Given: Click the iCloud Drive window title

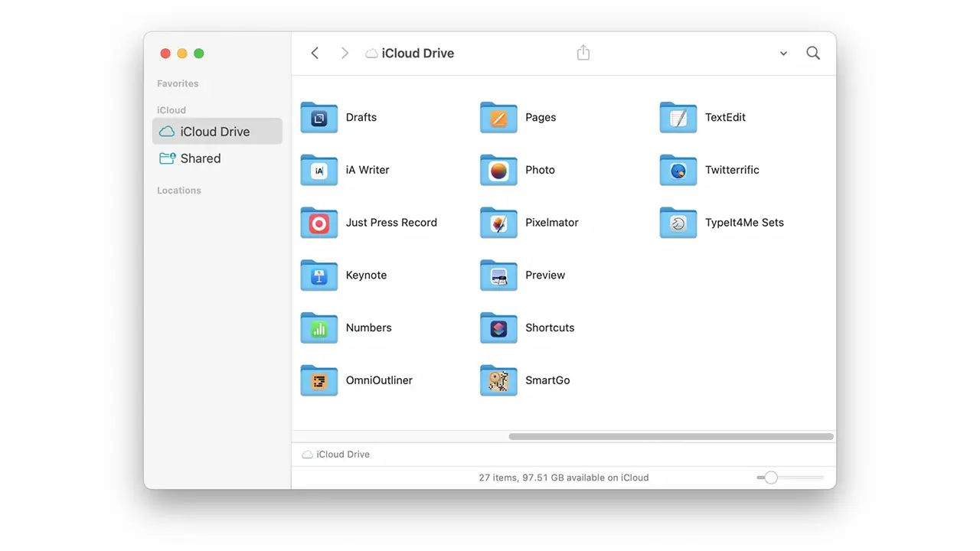Looking at the screenshot, I should 418,54.
